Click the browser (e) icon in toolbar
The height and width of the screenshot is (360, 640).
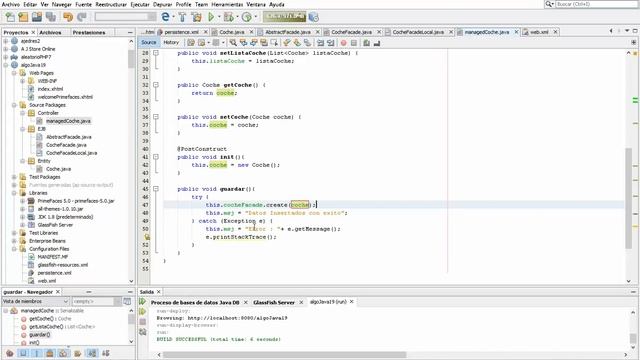point(165,17)
